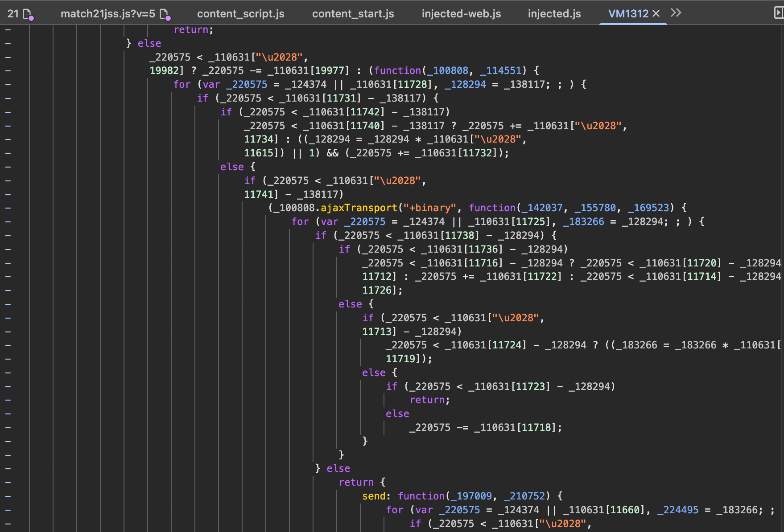The image size is (784, 532).
Task: Set breakpoint on ajaxTransport line gutter
Action: pyautogui.click(x=8, y=208)
